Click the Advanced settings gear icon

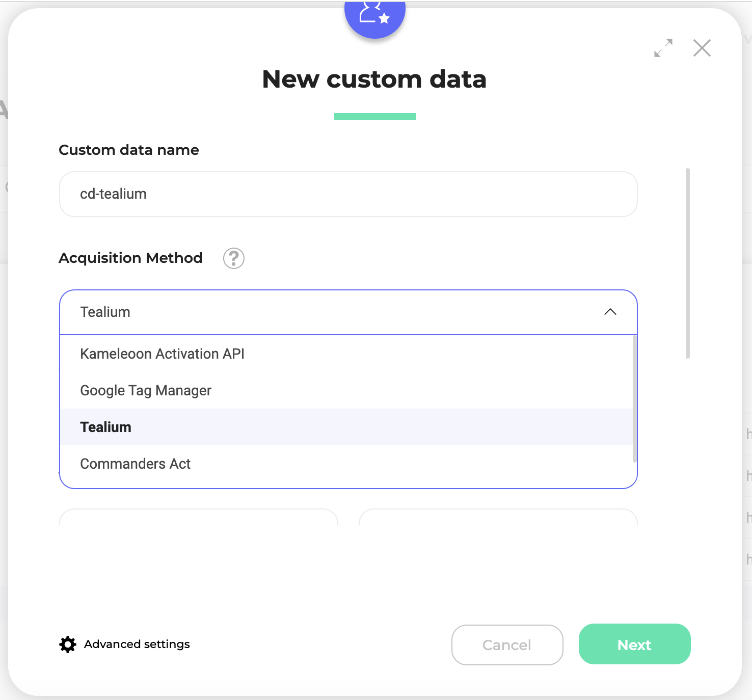[68, 644]
